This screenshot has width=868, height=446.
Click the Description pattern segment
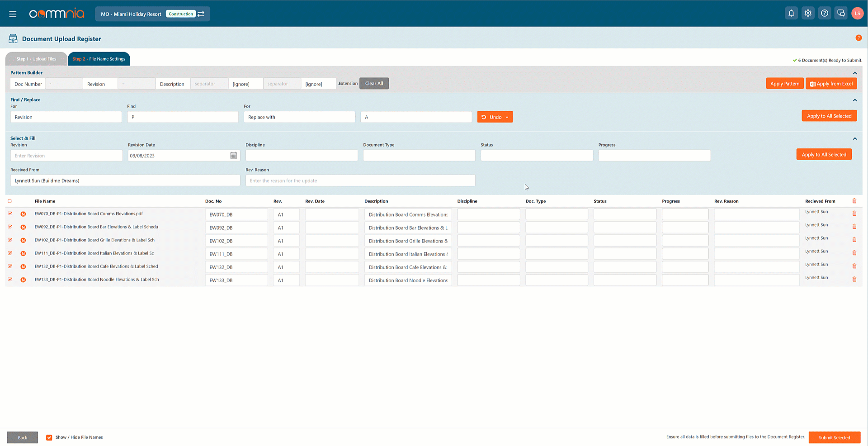[x=173, y=84]
